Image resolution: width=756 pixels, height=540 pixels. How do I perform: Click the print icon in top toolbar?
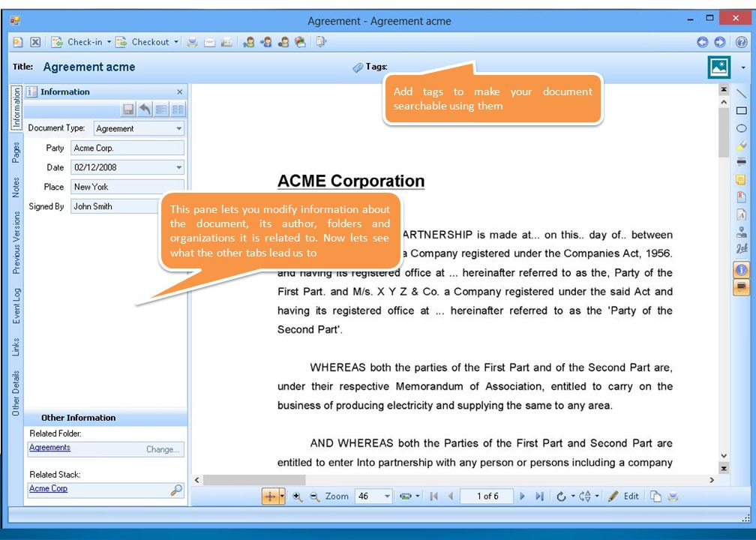pos(192,43)
